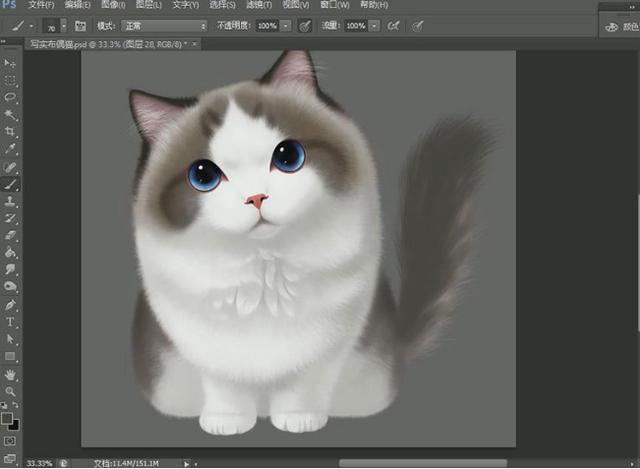This screenshot has height=469, width=640.
Task: Select the Crop tool
Action: point(11,132)
